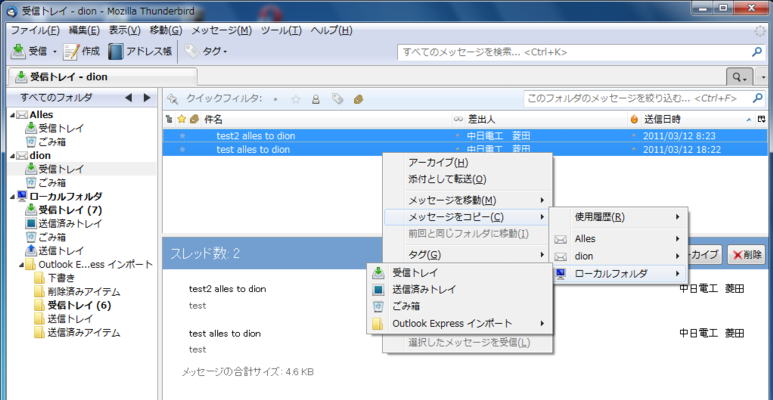
Task: Click the 受信 (Get Mail) toolbar icon
Action: [18, 51]
